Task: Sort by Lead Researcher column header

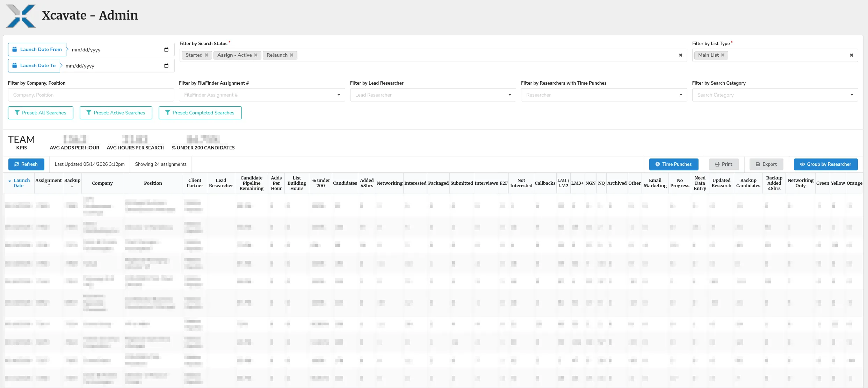Action: (221, 183)
